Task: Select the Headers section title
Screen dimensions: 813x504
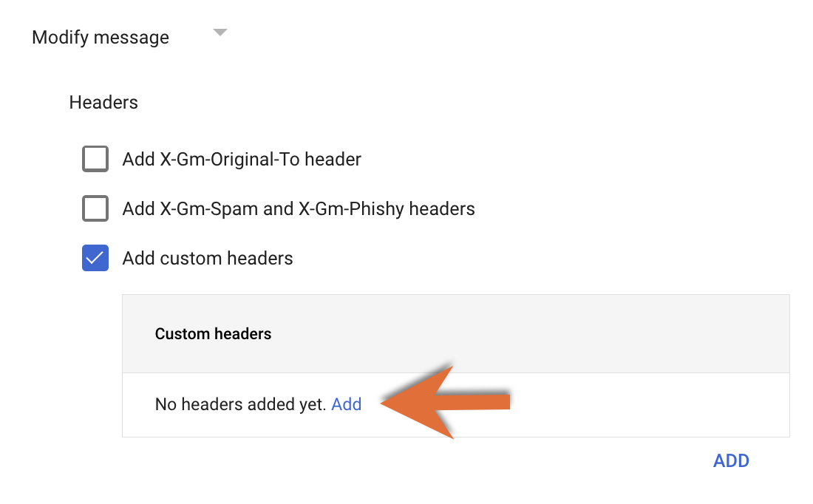Action: [103, 102]
